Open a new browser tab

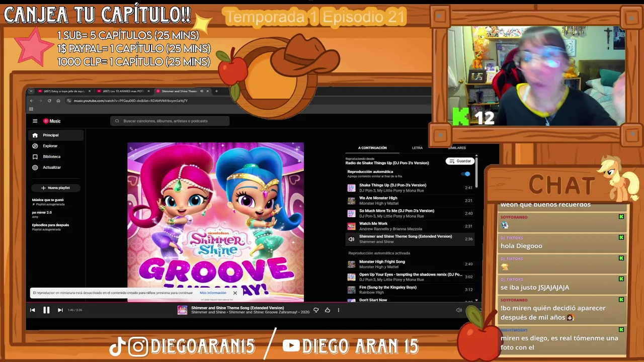coord(216,91)
